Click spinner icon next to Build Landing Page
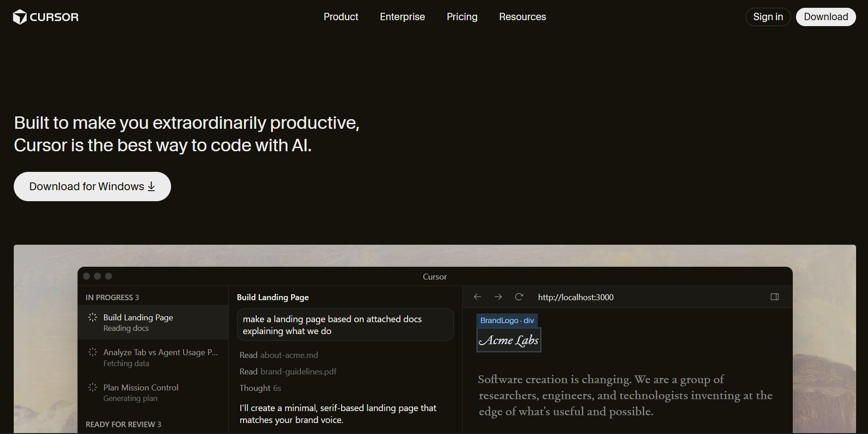 93,317
